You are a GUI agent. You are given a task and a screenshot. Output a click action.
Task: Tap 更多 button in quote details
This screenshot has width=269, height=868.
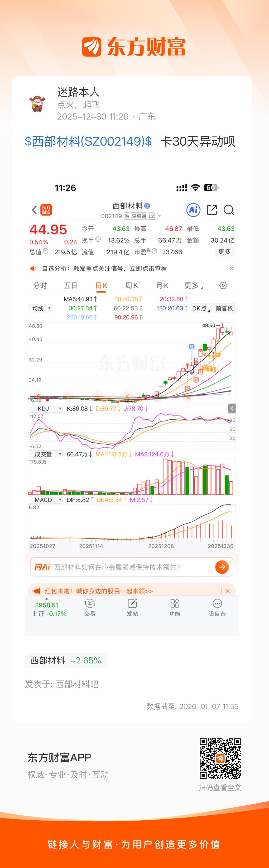pyautogui.click(x=224, y=252)
